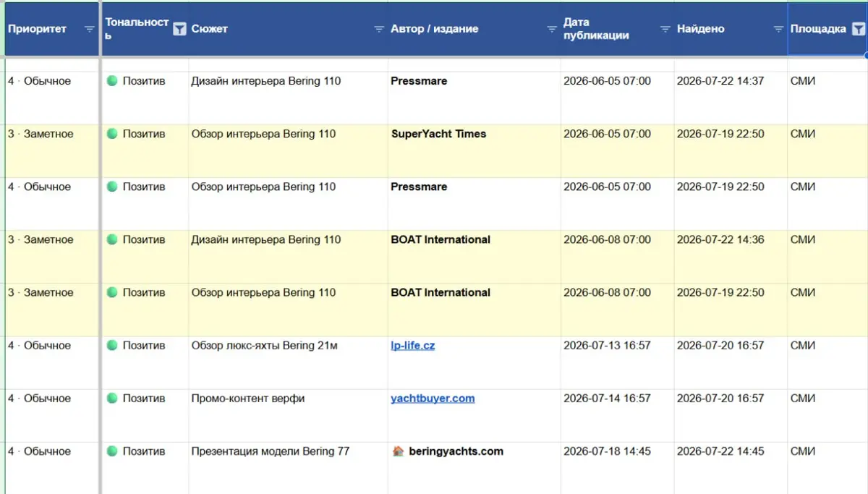The image size is (868, 494).
Task: Open the Дата публикации column filter
Action: click(665, 29)
